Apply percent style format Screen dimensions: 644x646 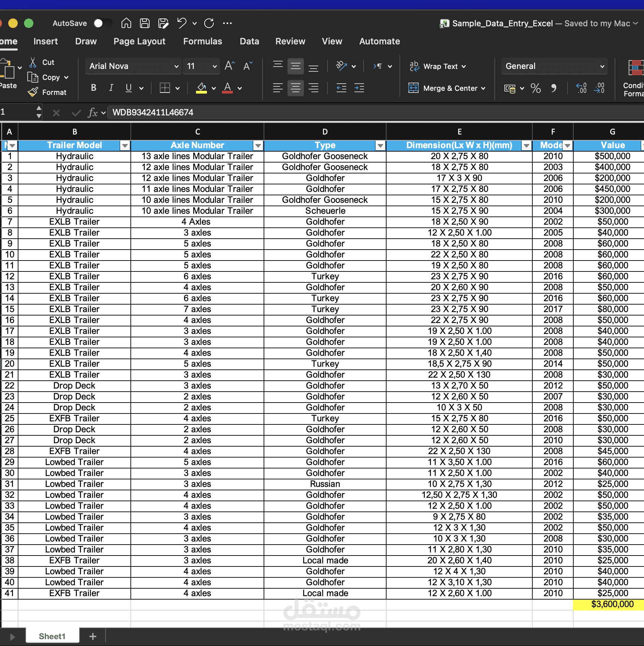coord(535,88)
